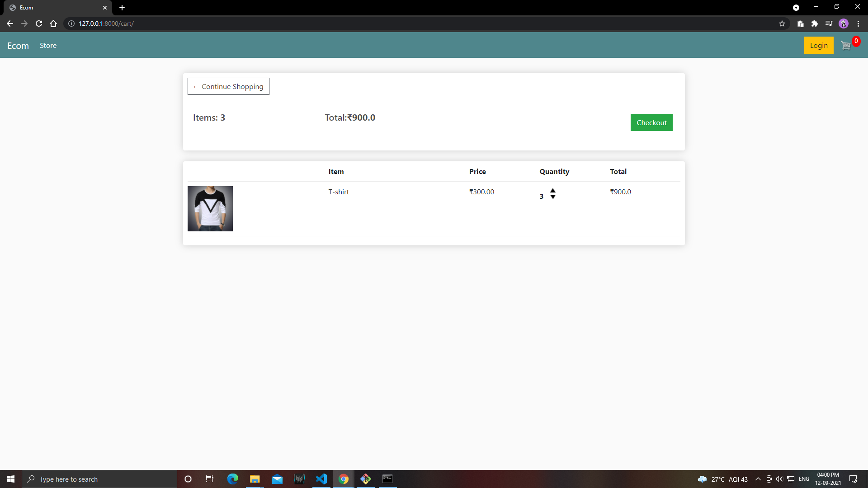Open the Windows search box
This screenshot has height=488, width=868.
[x=99, y=479]
